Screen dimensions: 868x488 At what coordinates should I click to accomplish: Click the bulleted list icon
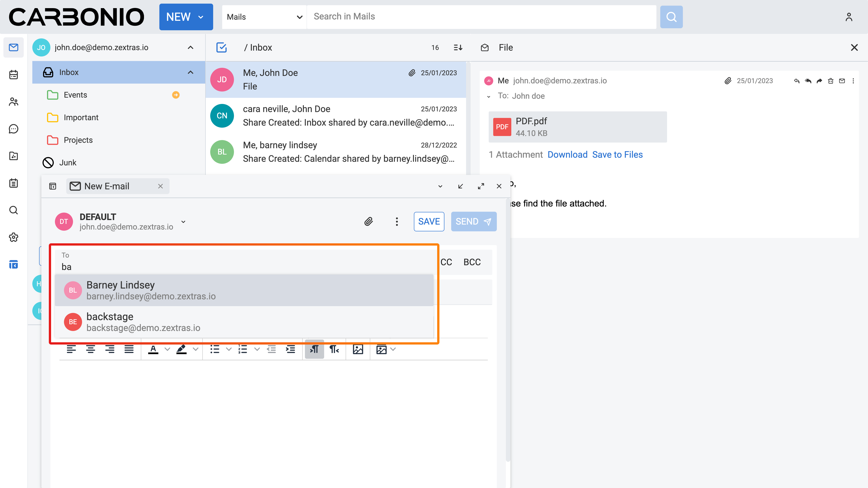(x=215, y=349)
